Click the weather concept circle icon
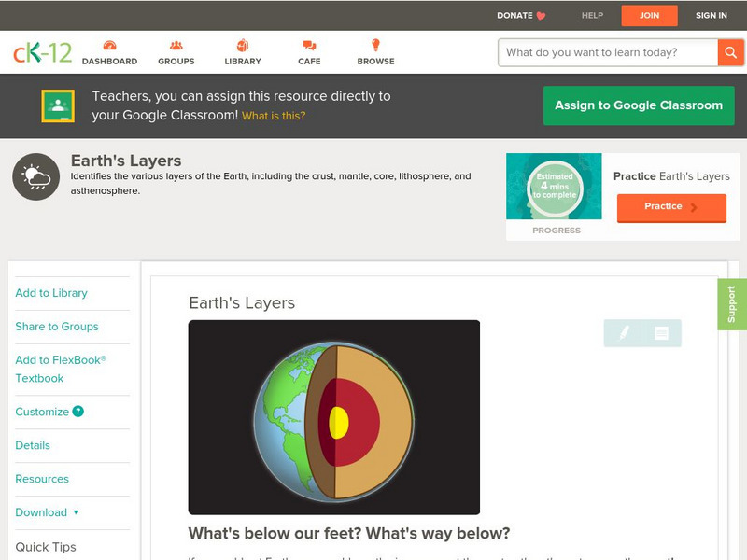The image size is (747, 560). 36,176
